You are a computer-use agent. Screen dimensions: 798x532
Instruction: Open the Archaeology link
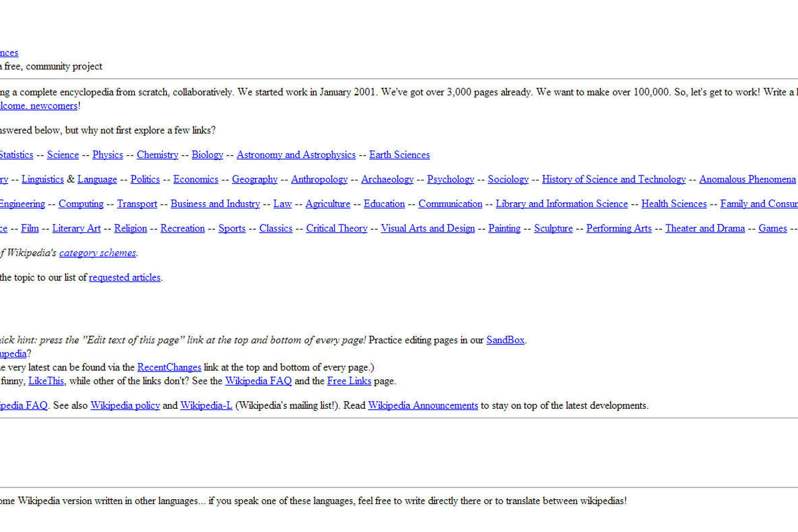(387, 179)
